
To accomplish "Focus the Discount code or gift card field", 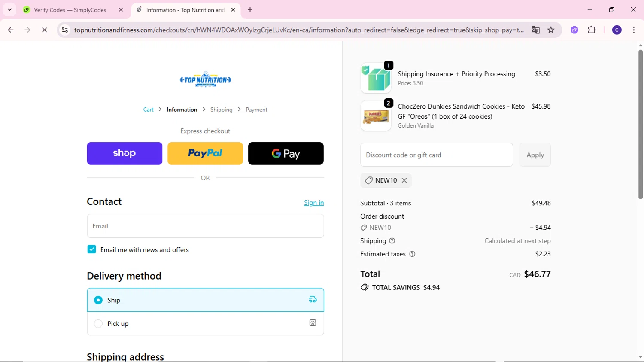I will pos(437,155).
